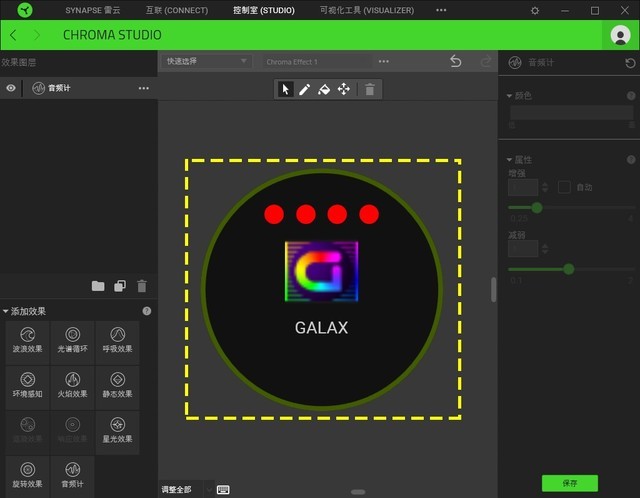Image resolution: width=640 pixels, height=498 pixels.
Task: Select the arrow selection tool
Action: (x=286, y=89)
